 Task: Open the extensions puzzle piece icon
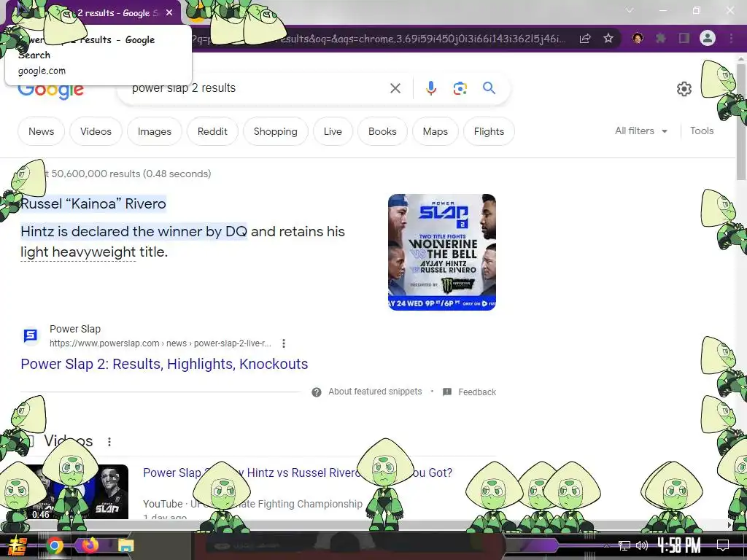pyautogui.click(x=661, y=38)
